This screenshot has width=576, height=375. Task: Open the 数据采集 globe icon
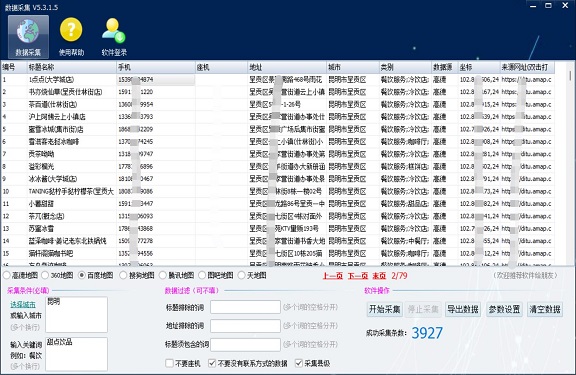[28, 37]
